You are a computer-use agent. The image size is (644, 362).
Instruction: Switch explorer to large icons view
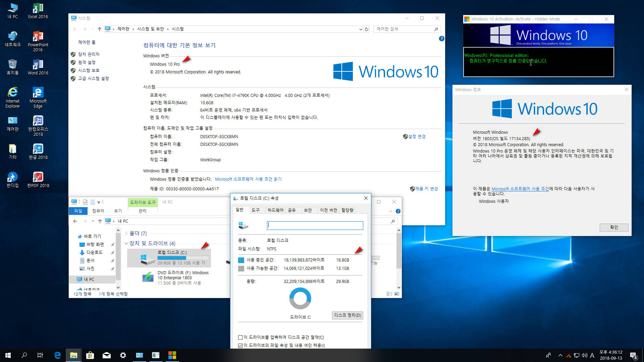tap(397, 294)
